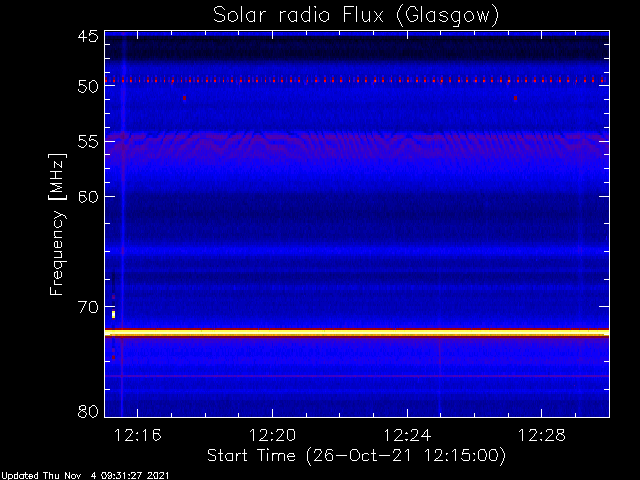
Task: Click the '50' frequency tick label
Action: click(88, 87)
